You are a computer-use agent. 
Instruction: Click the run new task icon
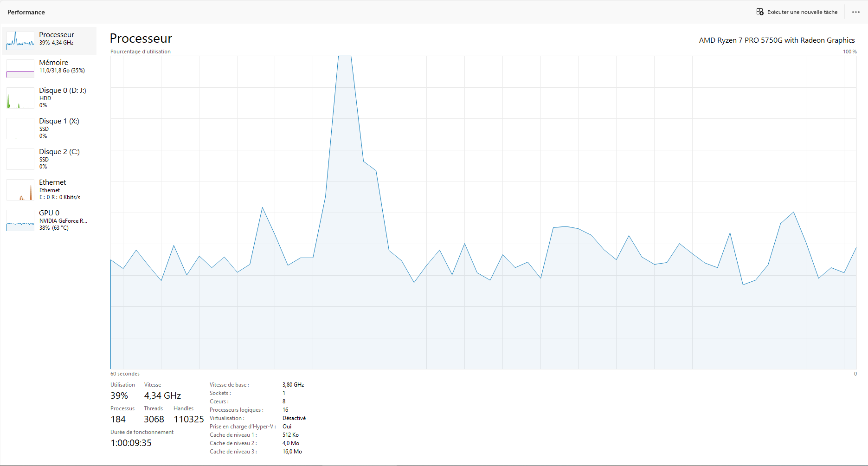[760, 12]
